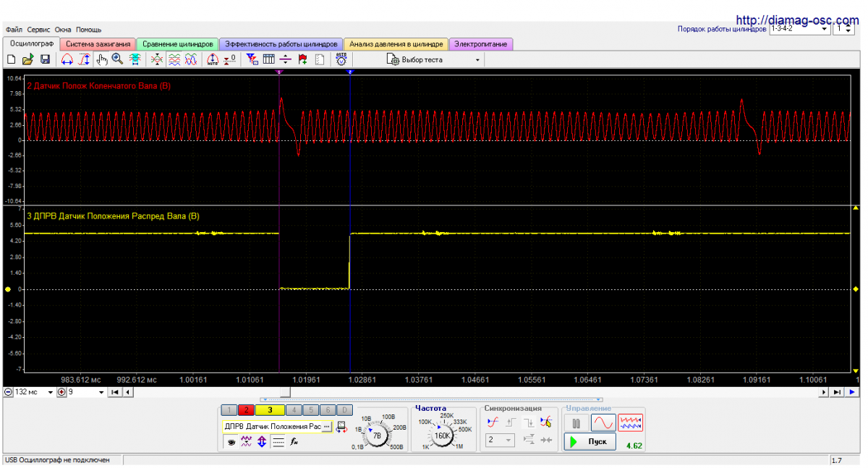Screen dimensions: 868x468
Task: Step right one position in timeline
Action: [824, 392]
